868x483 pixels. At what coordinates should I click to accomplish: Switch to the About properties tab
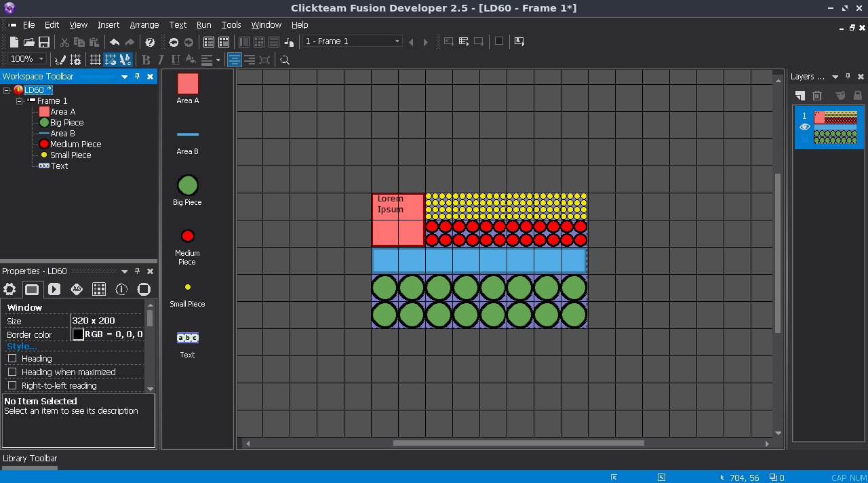click(121, 290)
